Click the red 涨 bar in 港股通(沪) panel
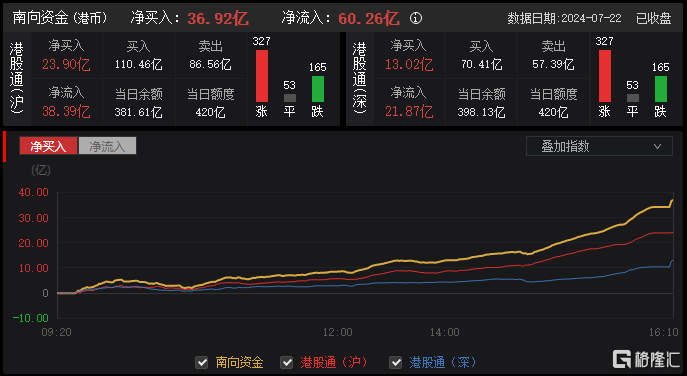 pyautogui.click(x=262, y=76)
